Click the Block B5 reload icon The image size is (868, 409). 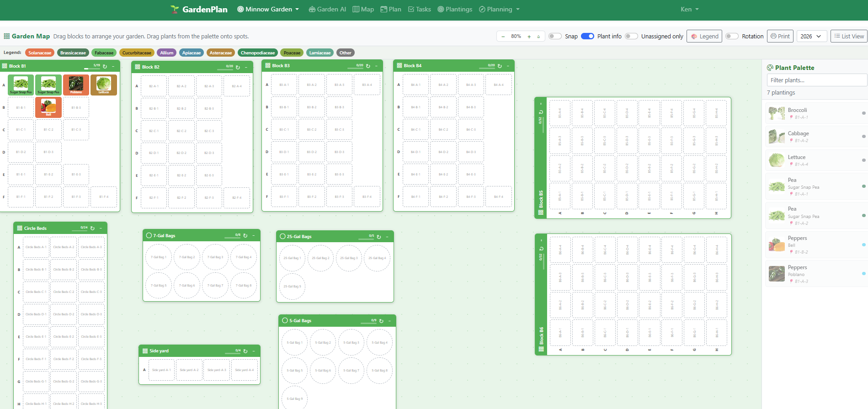[541, 112]
